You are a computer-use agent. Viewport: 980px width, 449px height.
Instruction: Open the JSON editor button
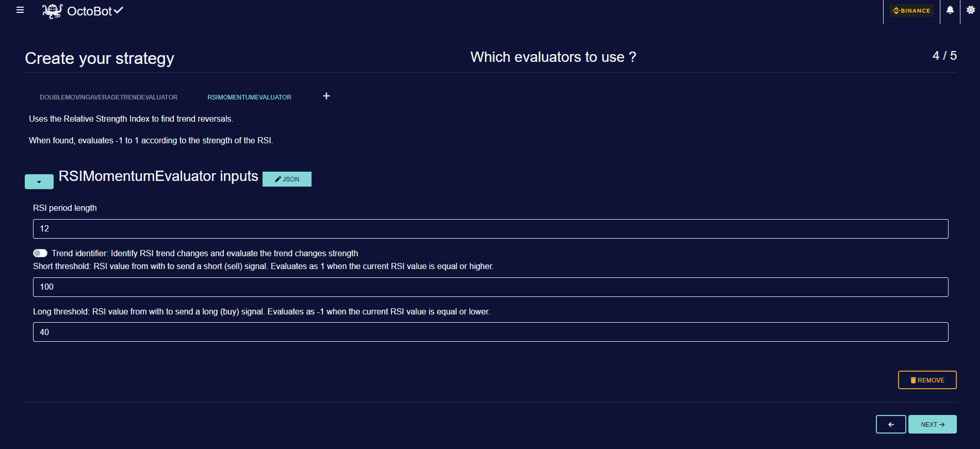[x=287, y=179]
